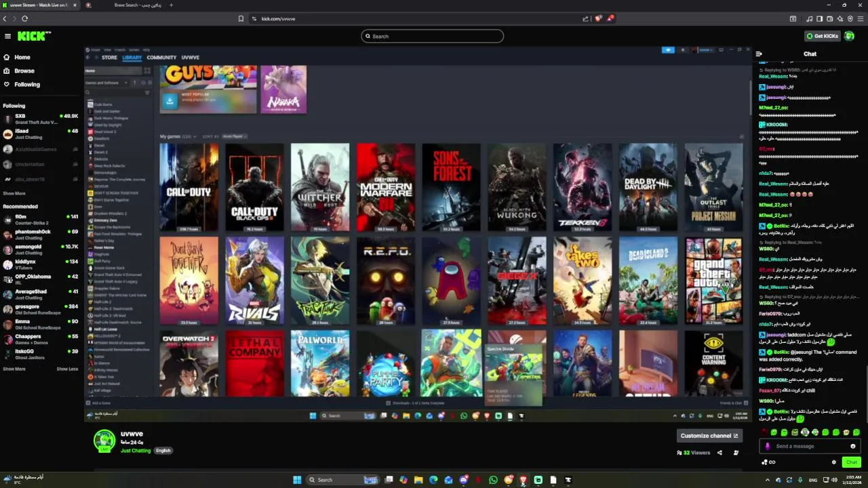The image size is (868, 488).
Task: Click the share stream icon
Action: (719, 453)
